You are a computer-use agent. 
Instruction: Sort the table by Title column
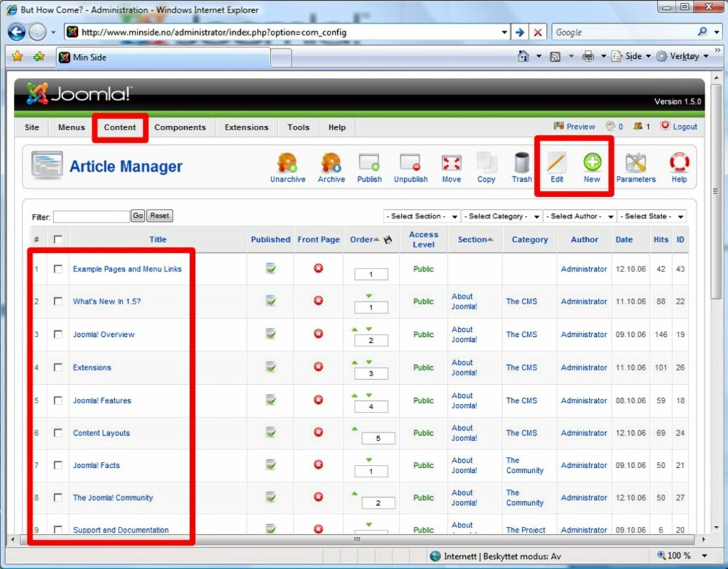point(158,239)
